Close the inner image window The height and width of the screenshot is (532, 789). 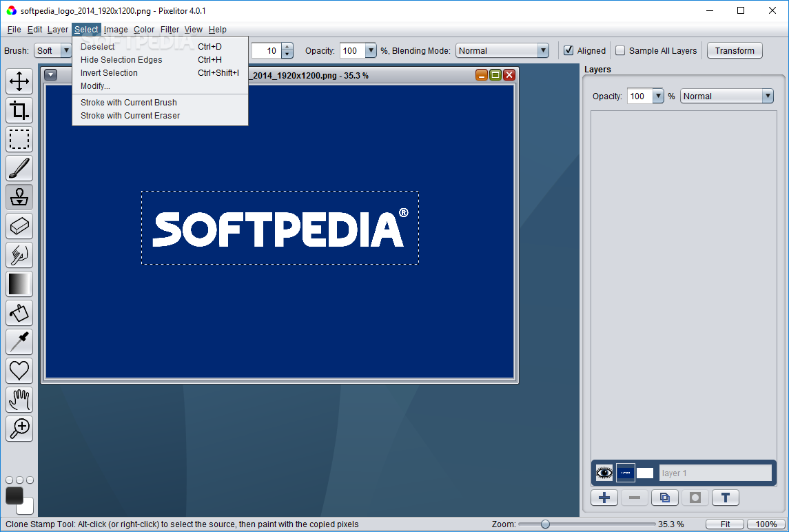(509, 75)
